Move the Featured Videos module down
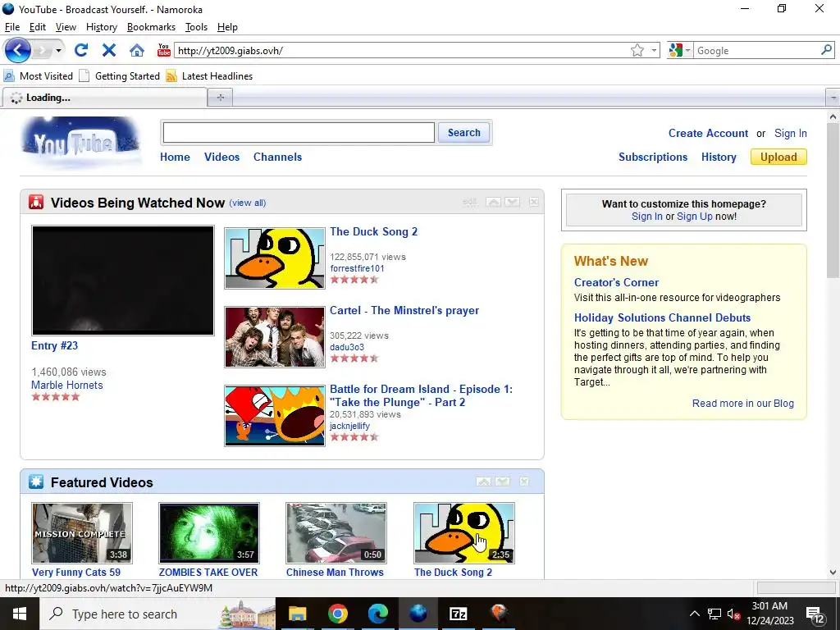This screenshot has width=840, height=630. click(503, 482)
